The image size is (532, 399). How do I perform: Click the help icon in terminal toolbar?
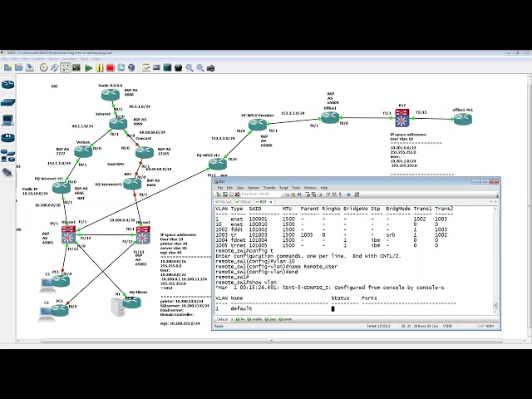point(348,195)
